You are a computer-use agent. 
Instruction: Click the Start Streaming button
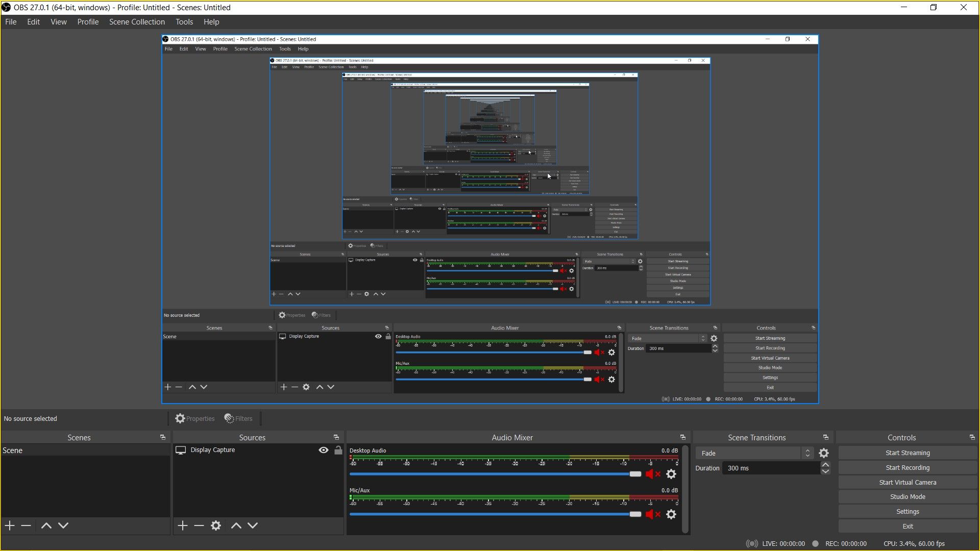coord(908,453)
